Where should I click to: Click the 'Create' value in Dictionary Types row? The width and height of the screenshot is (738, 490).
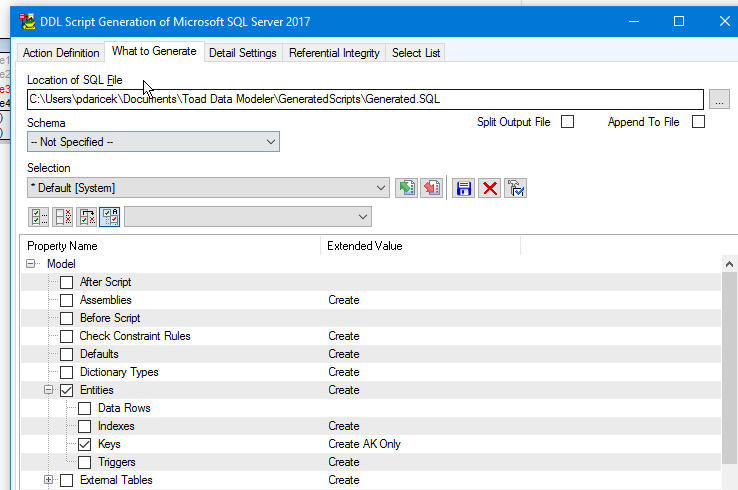click(344, 372)
